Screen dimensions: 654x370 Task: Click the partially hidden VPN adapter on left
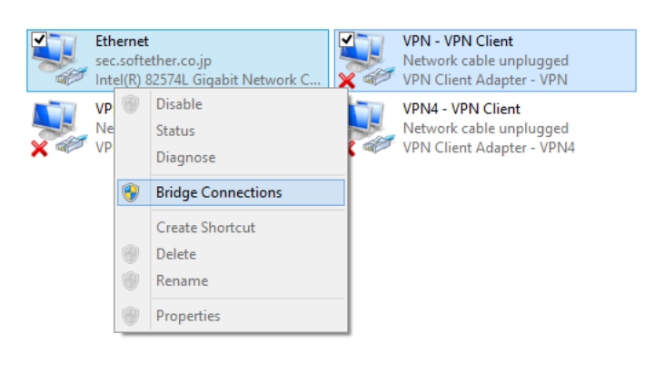(70, 128)
